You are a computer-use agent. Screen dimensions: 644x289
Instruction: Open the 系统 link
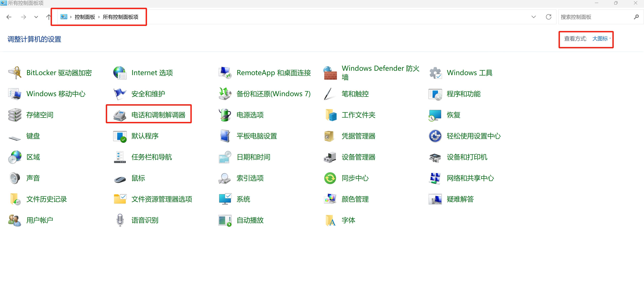pyautogui.click(x=243, y=199)
